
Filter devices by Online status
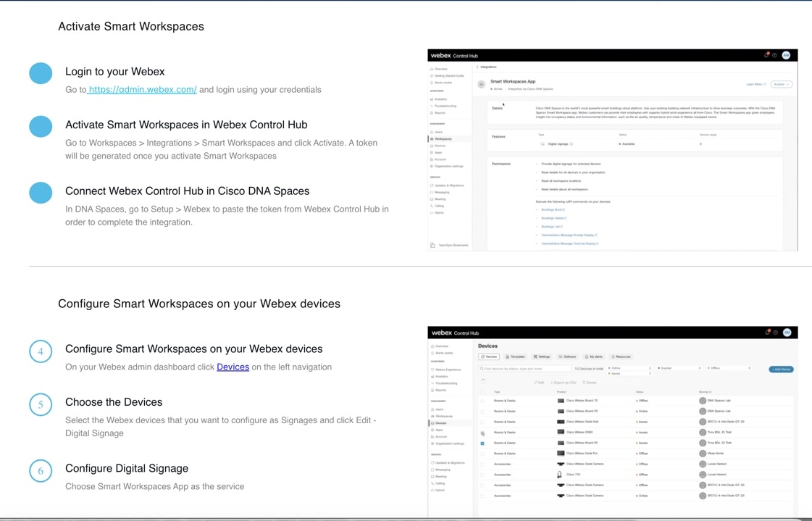tap(629, 368)
